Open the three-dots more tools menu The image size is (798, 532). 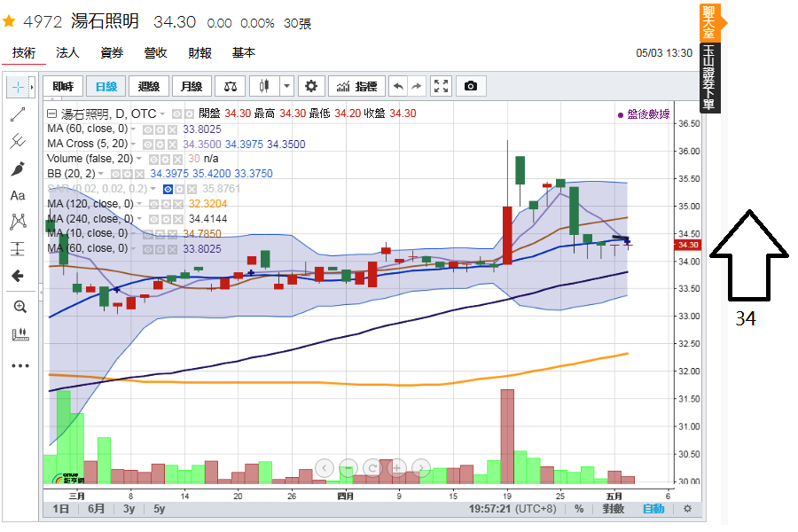(20, 365)
